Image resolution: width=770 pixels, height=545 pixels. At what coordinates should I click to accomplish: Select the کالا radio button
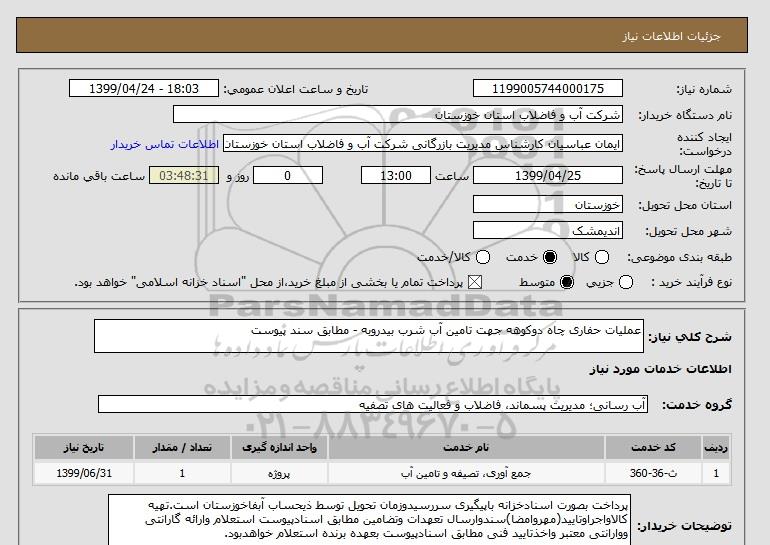pos(602,257)
